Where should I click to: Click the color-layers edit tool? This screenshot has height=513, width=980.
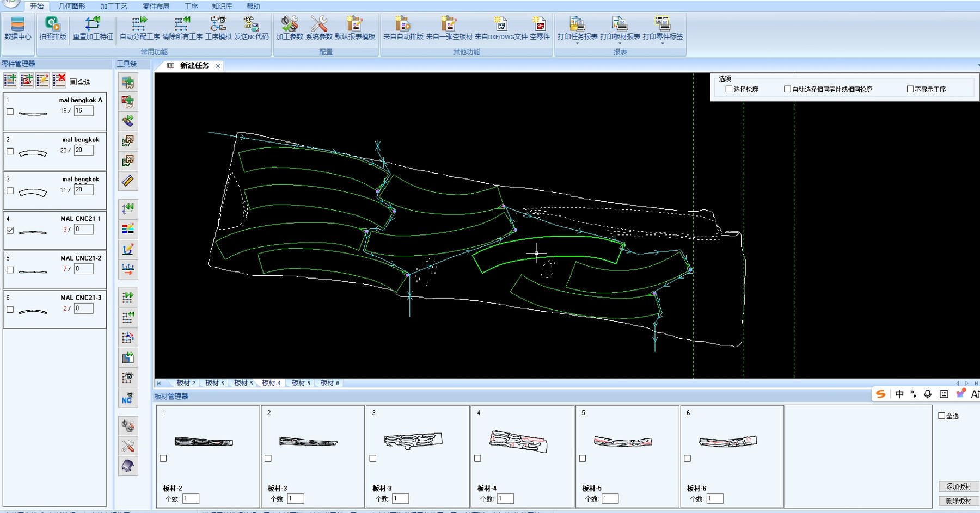[x=128, y=229]
